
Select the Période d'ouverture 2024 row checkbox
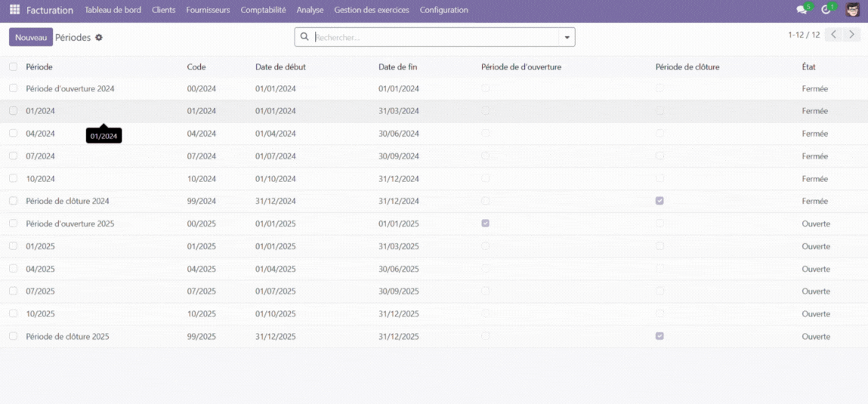point(14,88)
